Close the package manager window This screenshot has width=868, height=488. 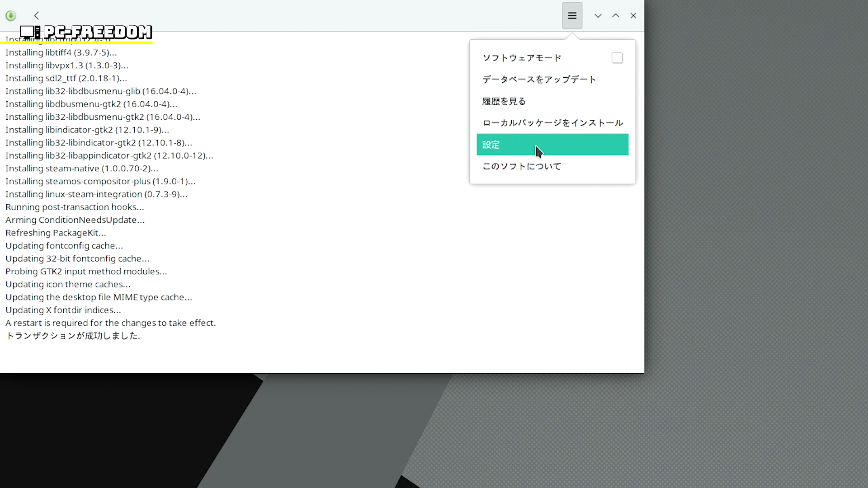coord(633,16)
